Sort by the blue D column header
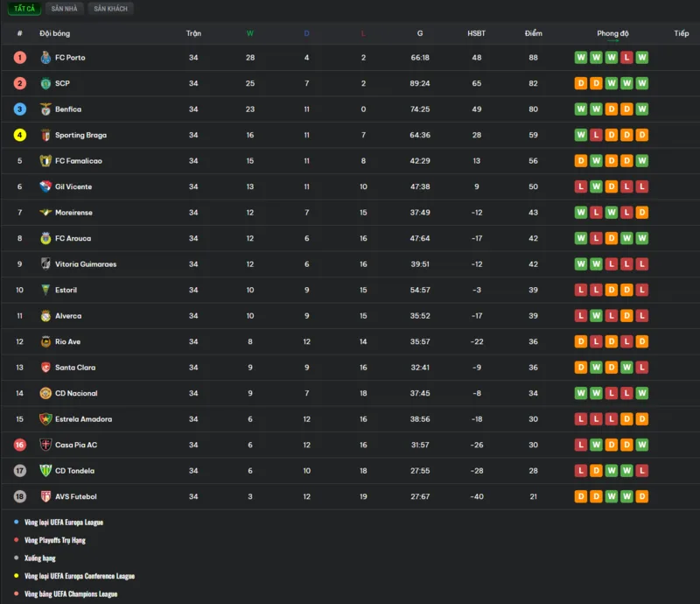The height and width of the screenshot is (604, 700). [x=307, y=33]
